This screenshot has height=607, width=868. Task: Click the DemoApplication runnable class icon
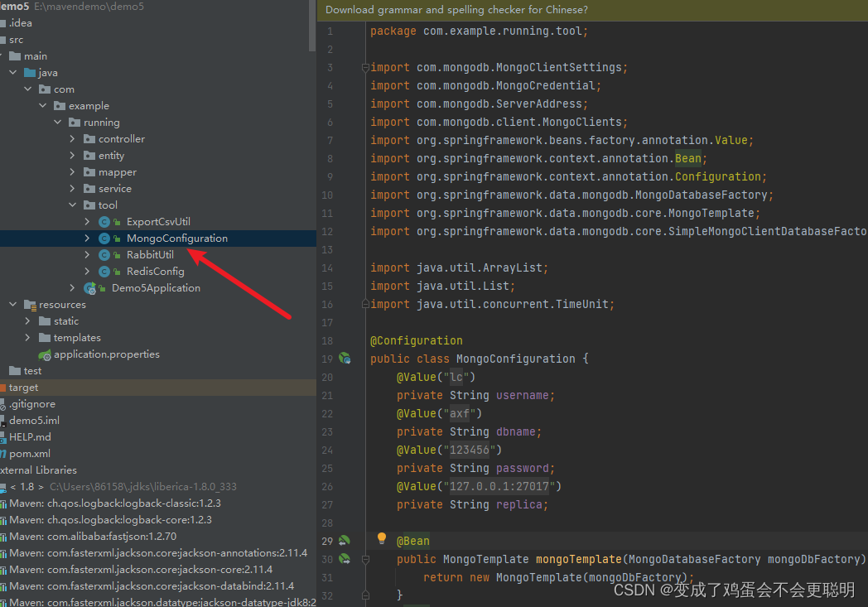90,287
